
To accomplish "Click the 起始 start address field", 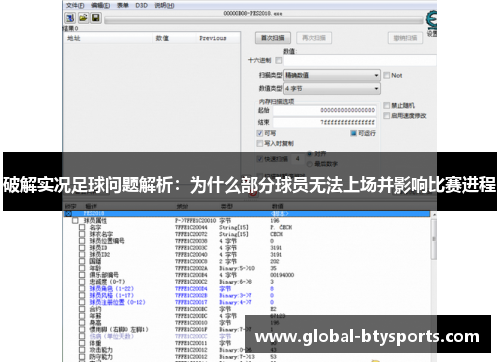I will click(x=325, y=110).
